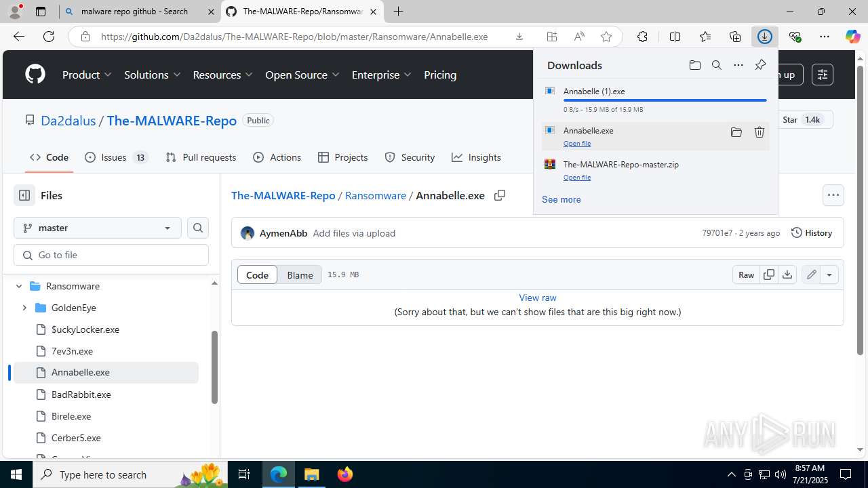The image size is (868, 488).
Task: Switch to the Actions tab
Action: [277, 157]
